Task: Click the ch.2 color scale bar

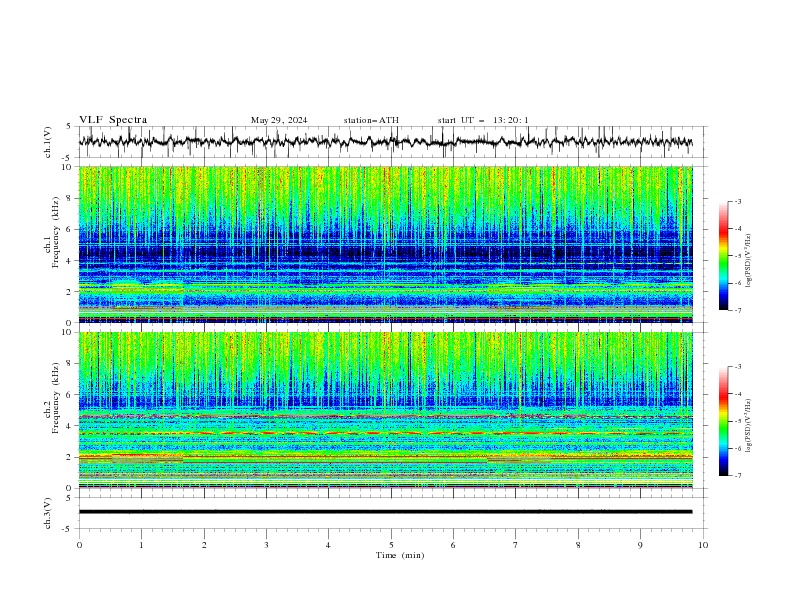Action: [723, 421]
